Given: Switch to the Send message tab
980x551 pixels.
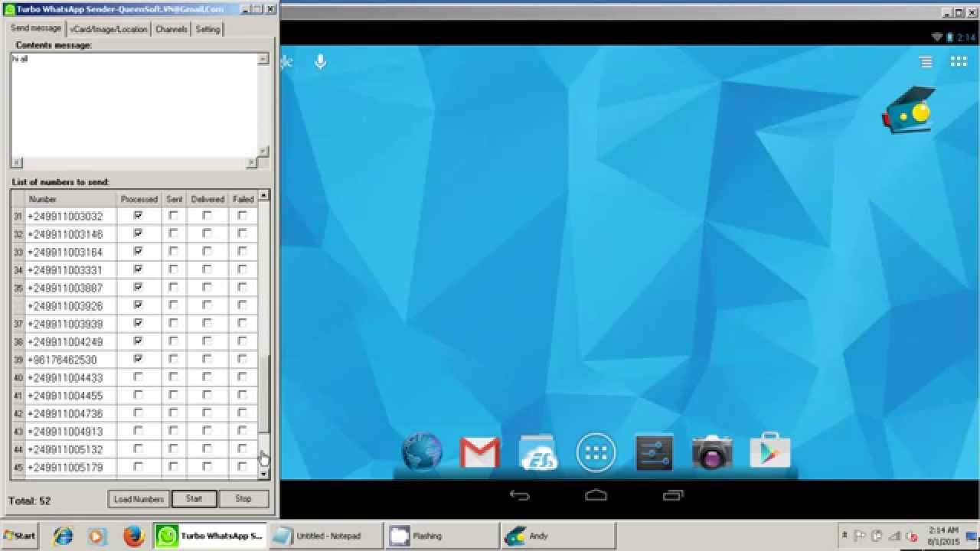Looking at the screenshot, I should pos(35,28).
